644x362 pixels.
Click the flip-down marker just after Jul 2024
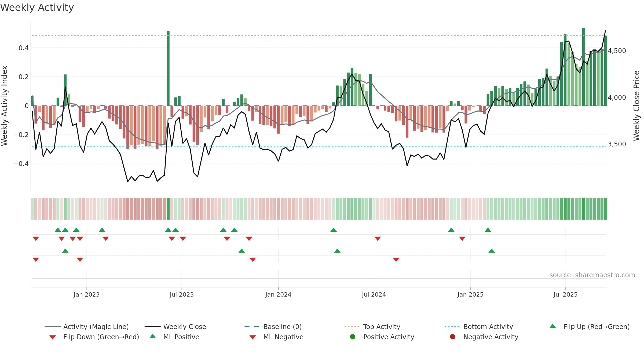378,239
